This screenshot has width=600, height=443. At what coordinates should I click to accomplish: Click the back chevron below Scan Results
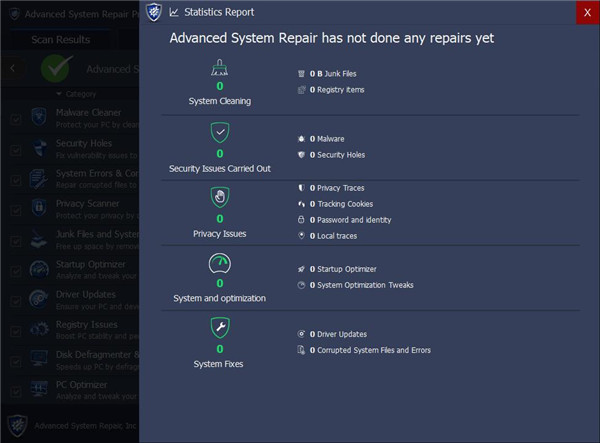point(12,68)
